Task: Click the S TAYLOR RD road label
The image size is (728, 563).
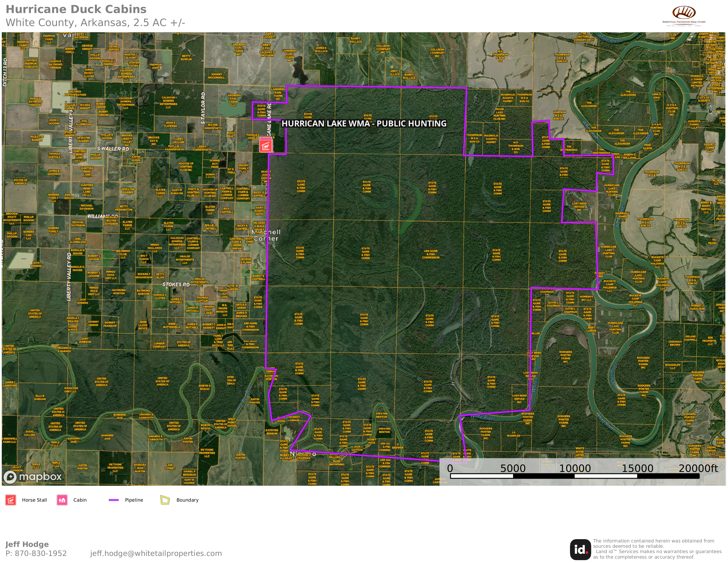Action: [x=203, y=108]
